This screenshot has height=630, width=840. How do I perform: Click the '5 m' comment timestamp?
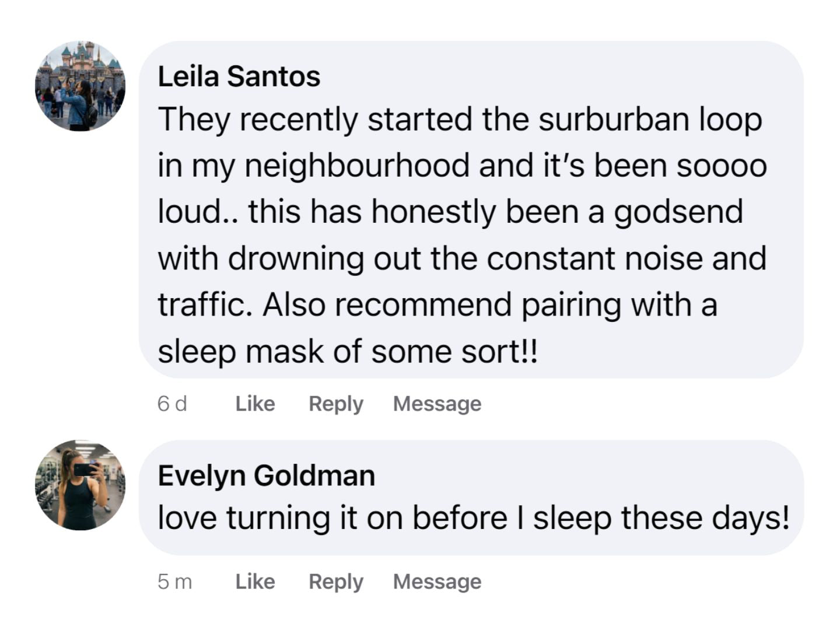tap(174, 582)
